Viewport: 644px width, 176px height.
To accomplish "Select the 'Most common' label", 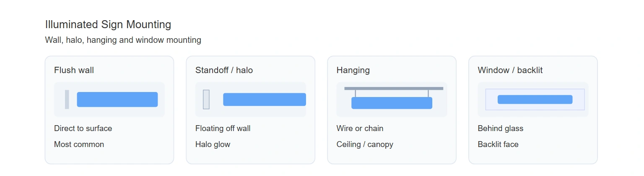I will (x=79, y=144).
